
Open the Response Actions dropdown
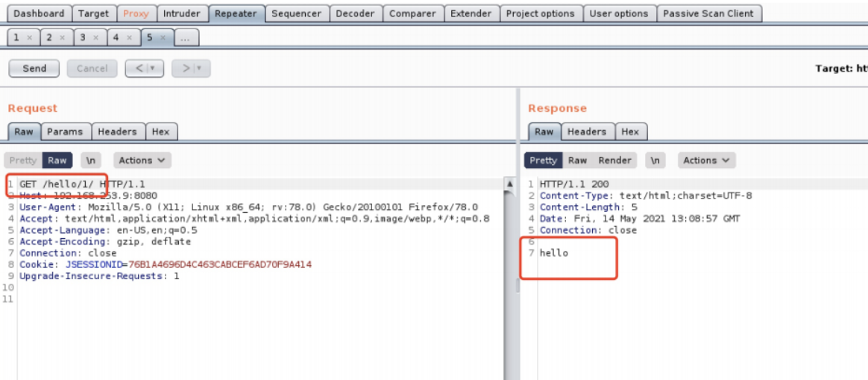pos(706,160)
